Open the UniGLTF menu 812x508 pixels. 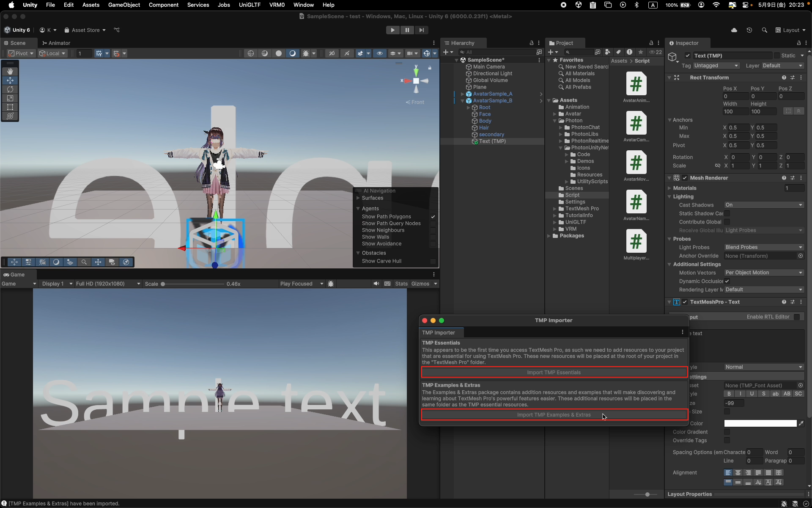pos(250,5)
